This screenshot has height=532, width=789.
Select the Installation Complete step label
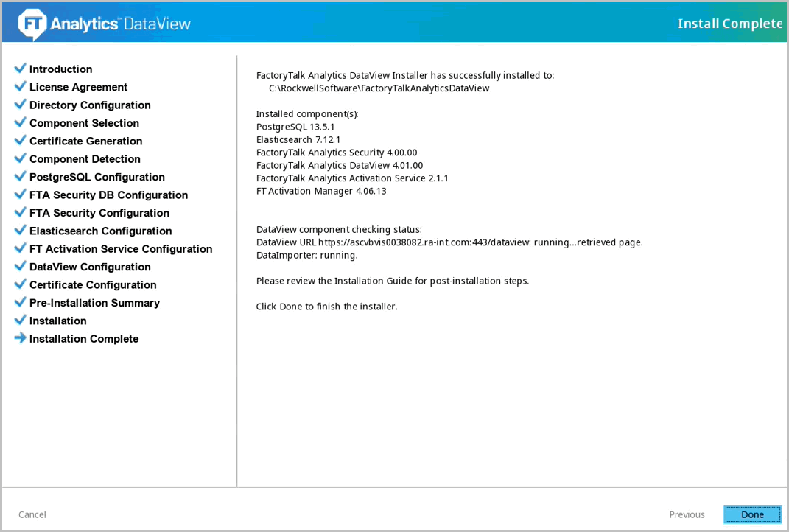[84, 339]
